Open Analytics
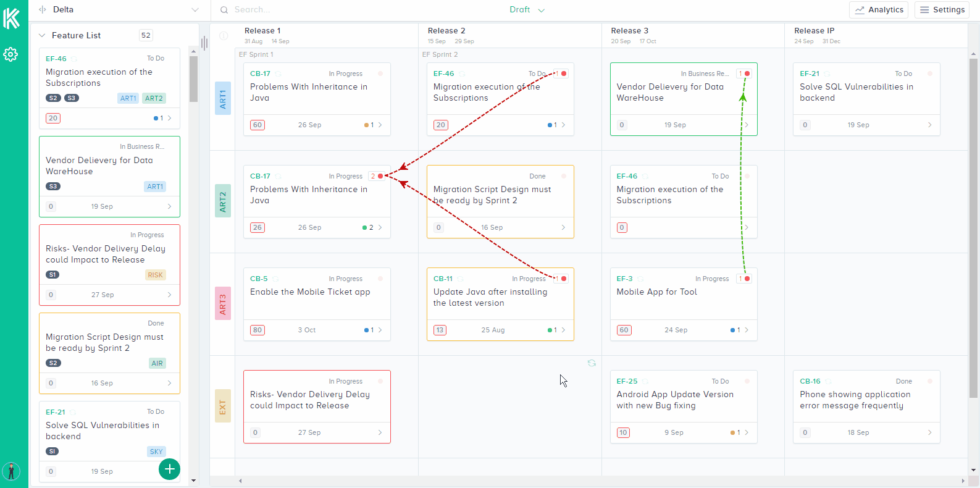This screenshot has width=980, height=488. tap(879, 10)
